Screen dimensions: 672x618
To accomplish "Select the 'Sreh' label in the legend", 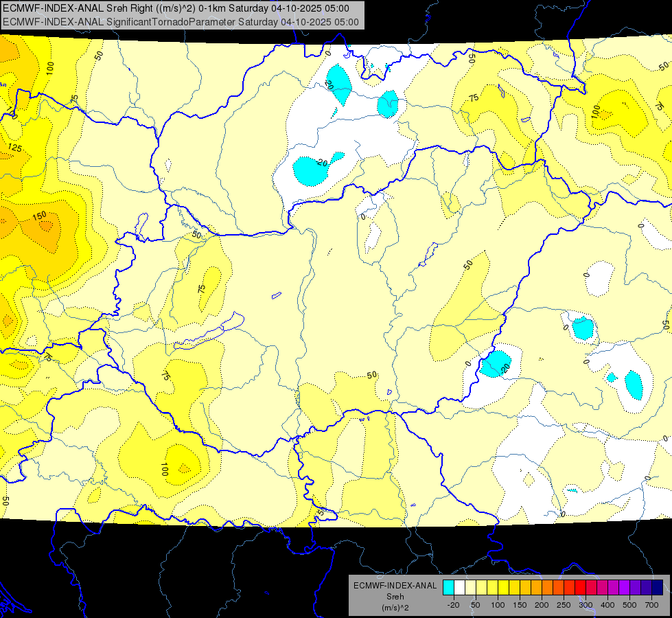I will coord(395,597).
